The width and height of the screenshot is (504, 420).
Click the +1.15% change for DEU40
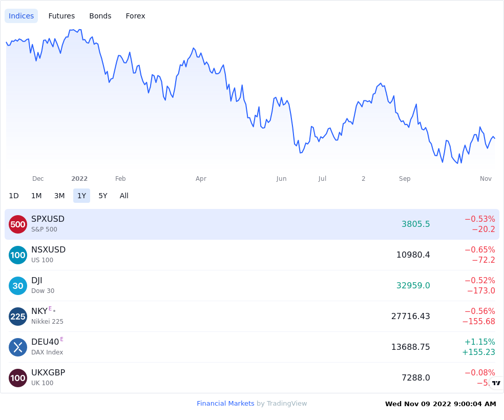(479, 342)
